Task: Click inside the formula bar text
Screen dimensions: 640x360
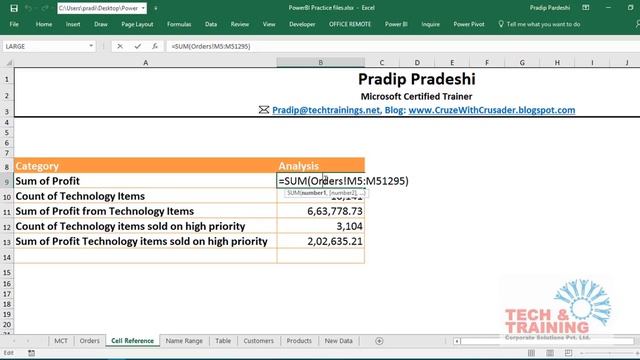Action: [x=211, y=46]
